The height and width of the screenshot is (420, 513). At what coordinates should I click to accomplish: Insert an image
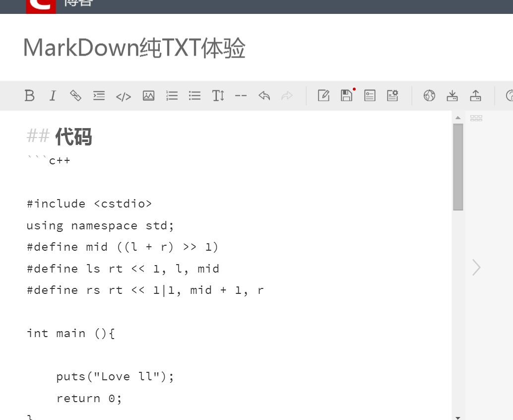pos(148,95)
